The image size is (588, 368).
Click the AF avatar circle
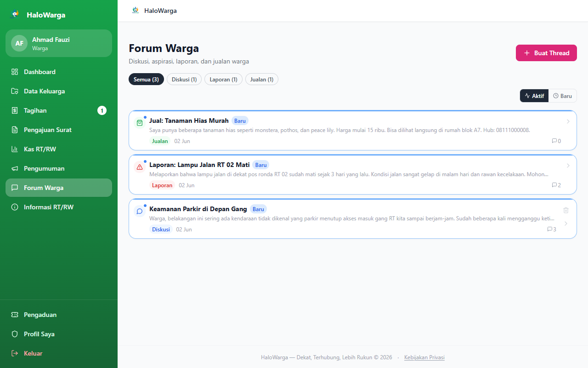(x=19, y=43)
